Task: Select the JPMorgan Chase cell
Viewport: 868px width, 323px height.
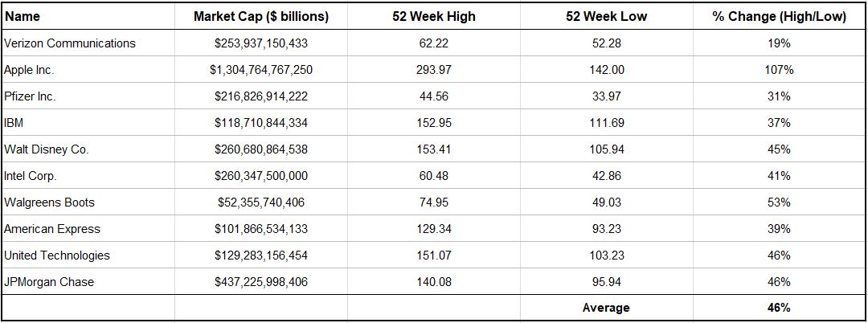Action: [49, 282]
